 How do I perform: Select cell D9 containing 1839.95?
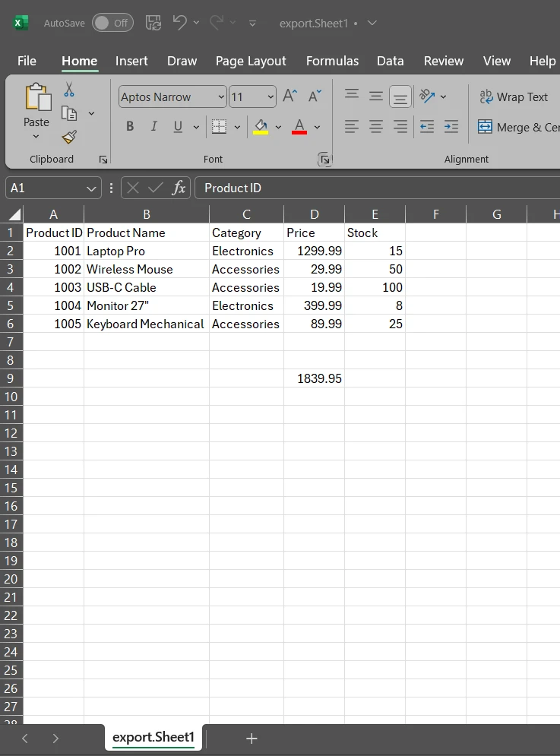click(314, 378)
